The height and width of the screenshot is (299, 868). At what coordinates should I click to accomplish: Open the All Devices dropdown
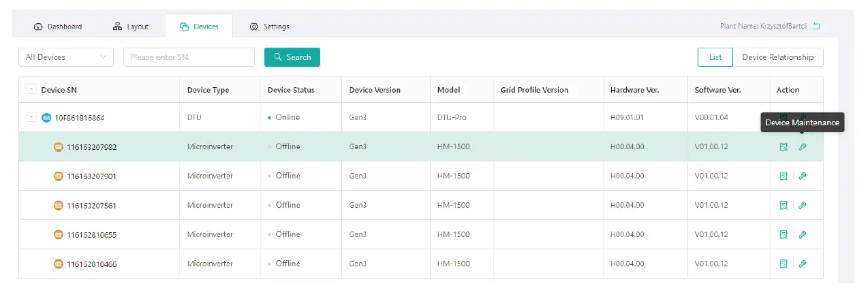pyautogui.click(x=66, y=57)
